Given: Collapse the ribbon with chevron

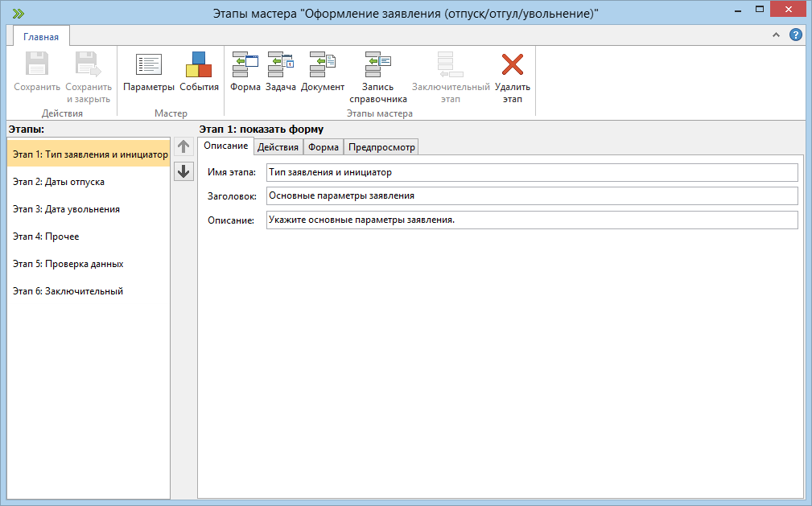Looking at the screenshot, I should (x=776, y=35).
